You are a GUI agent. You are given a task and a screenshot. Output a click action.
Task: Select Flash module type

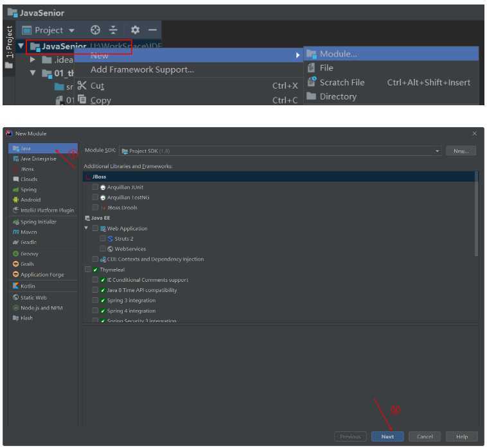(x=43, y=318)
